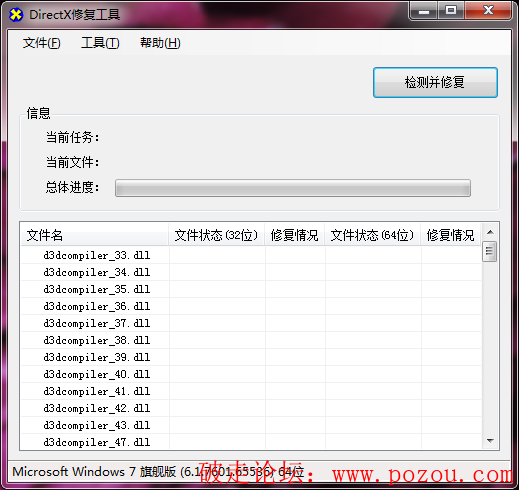The image size is (519, 490).
Task: Close the DirectX repair tool window
Action: (488, 10)
